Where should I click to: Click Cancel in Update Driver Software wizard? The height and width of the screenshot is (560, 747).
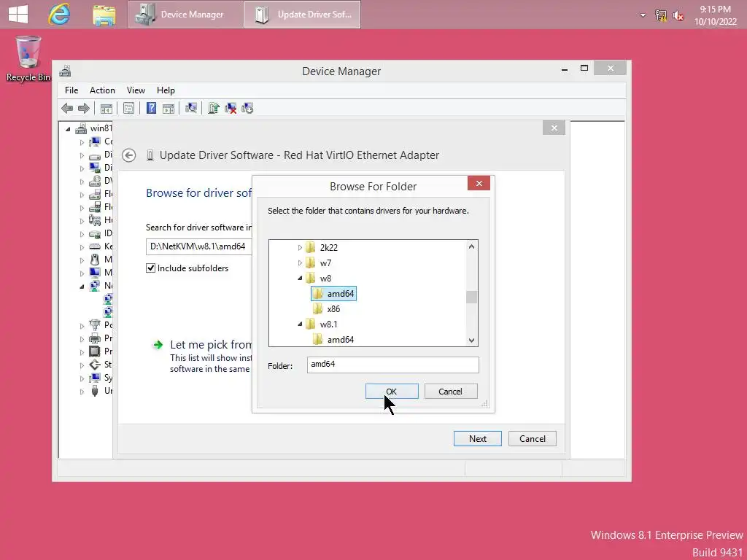[532, 438]
